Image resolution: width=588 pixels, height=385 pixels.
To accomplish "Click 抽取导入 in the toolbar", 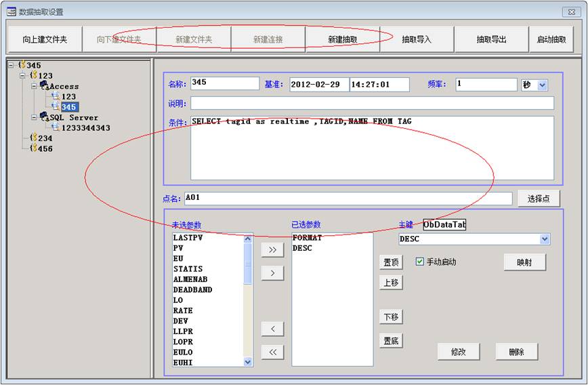I will pos(417,40).
